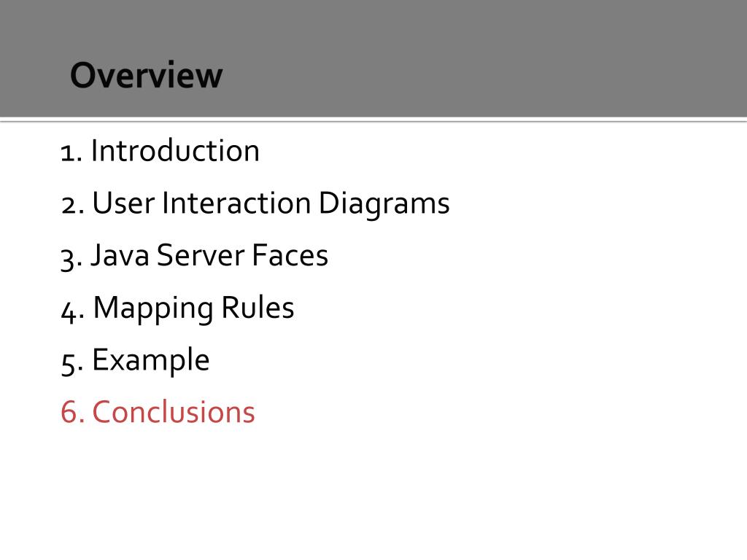Image resolution: width=747 pixels, height=560 pixels.
Task: Select the Introduction list item
Action: (x=160, y=150)
